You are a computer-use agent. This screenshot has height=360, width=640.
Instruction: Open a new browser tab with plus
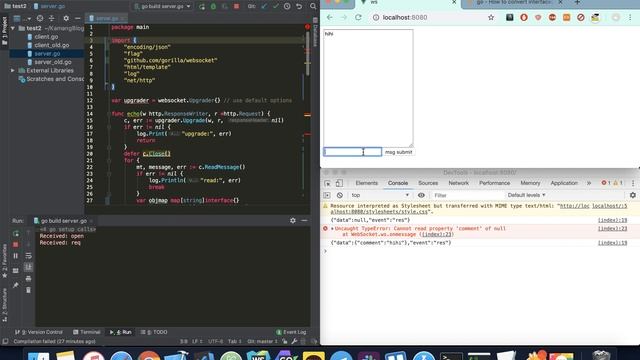click(577, 2)
